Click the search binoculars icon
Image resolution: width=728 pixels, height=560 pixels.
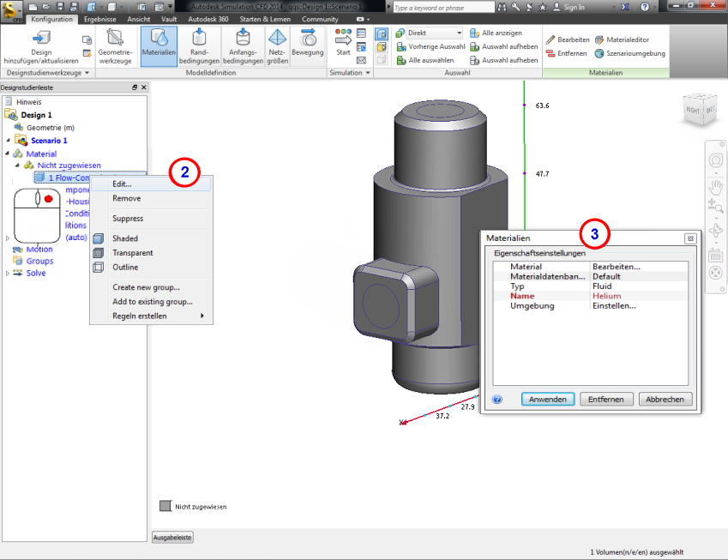click(502, 7)
